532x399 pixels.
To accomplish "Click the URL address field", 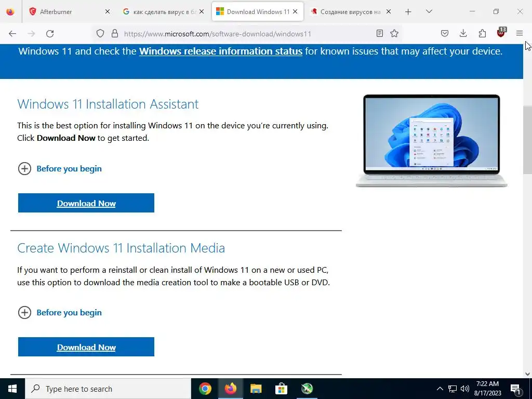I will coord(248,34).
